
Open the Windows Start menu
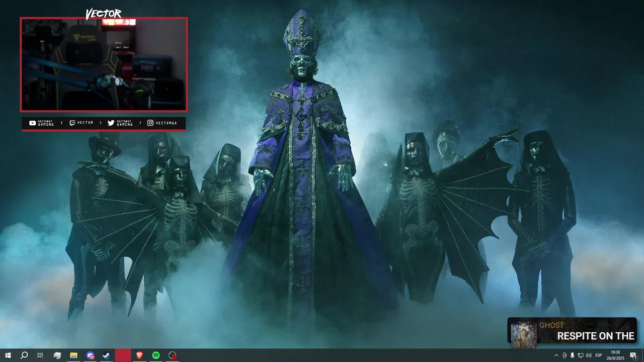click(x=8, y=355)
